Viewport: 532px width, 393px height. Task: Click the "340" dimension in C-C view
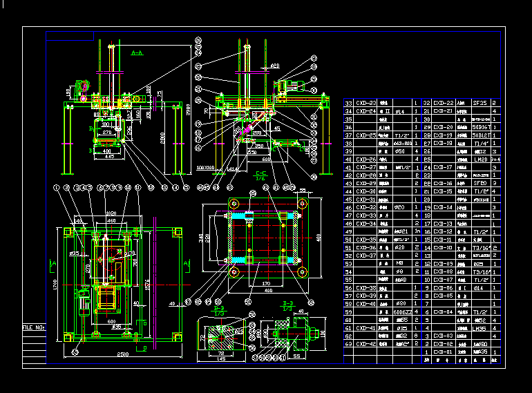(200, 238)
